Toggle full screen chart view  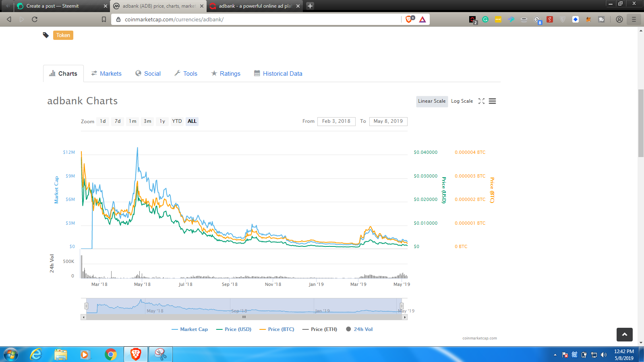point(481,101)
